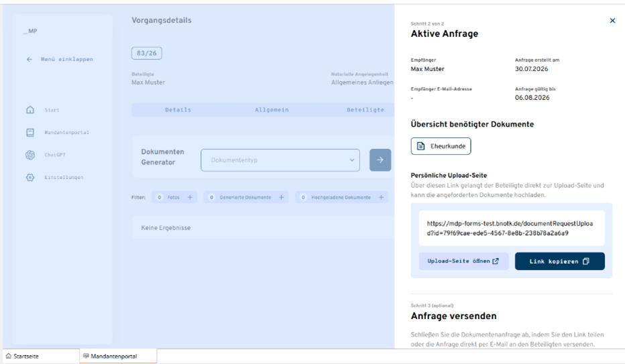Image resolution: width=625 pixels, height=364 pixels.
Task: Click the plus icon on Hochgeladene Dokumente filter
Action: point(381,197)
